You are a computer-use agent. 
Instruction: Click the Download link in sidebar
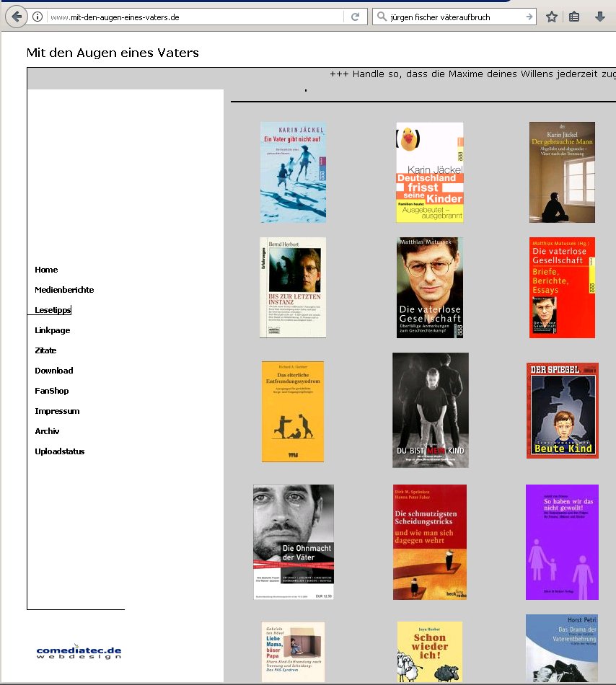[54, 371]
